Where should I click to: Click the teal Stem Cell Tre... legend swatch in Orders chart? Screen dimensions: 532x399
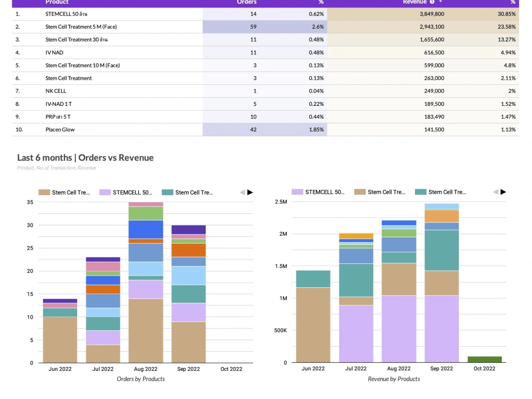click(x=167, y=193)
